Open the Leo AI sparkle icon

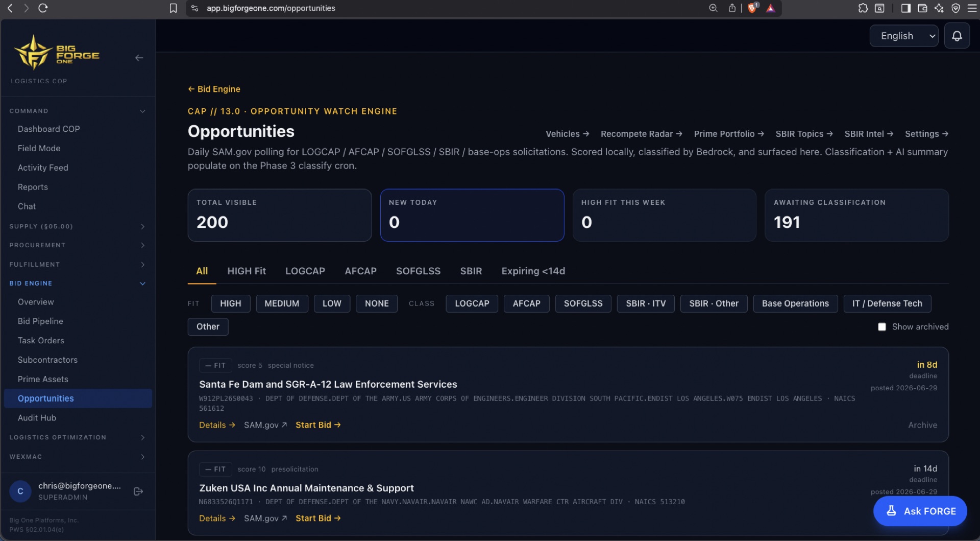pyautogui.click(x=939, y=8)
